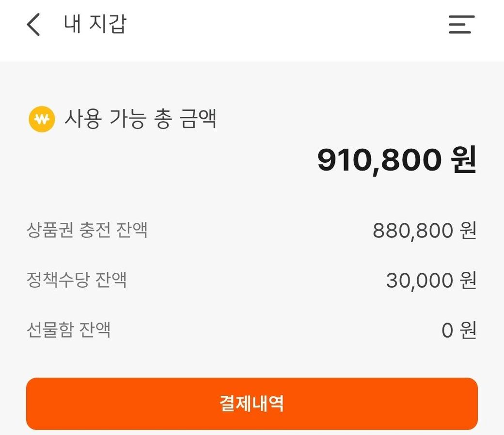This screenshot has height=435, width=504.
Task: Click the 원 unit on the 선물함 row
Action: [468, 330]
